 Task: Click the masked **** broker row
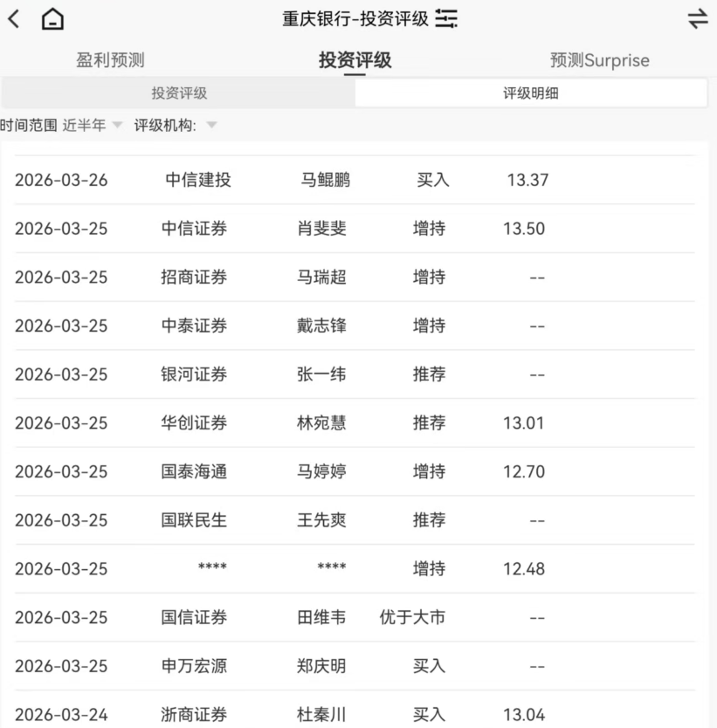[x=358, y=568]
